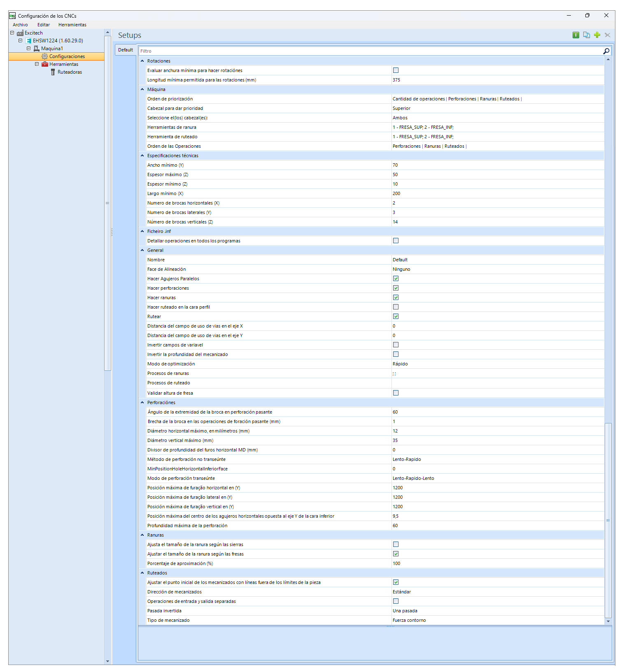Click the Maquina1 machine icon
Image resolution: width=622 pixels, height=672 pixels.
tap(37, 49)
